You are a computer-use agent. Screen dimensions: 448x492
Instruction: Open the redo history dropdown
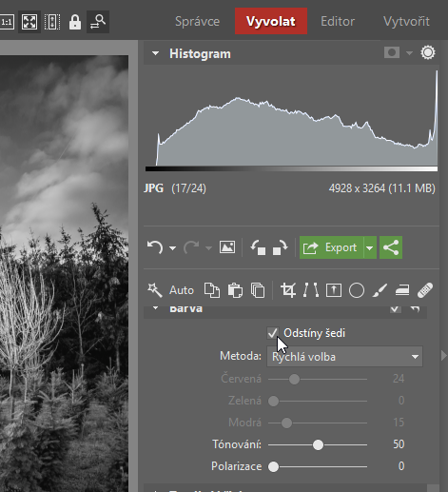[208, 247]
